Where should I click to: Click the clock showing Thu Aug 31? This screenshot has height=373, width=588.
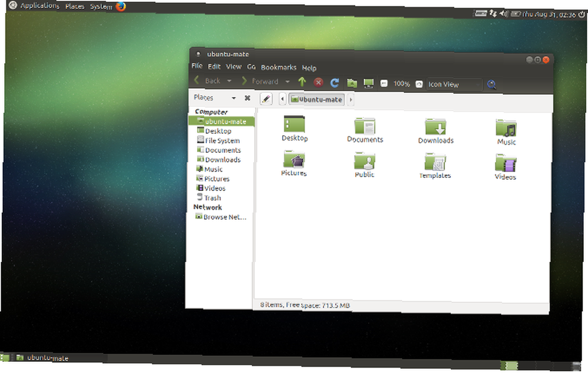tap(549, 15)
